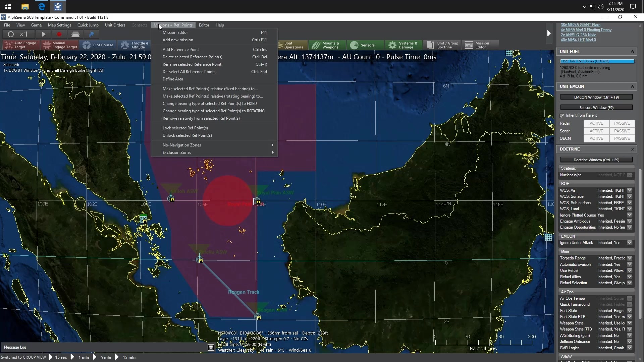Open the 2x AN/SLQ-25A Nixie link

pos(579,35)
